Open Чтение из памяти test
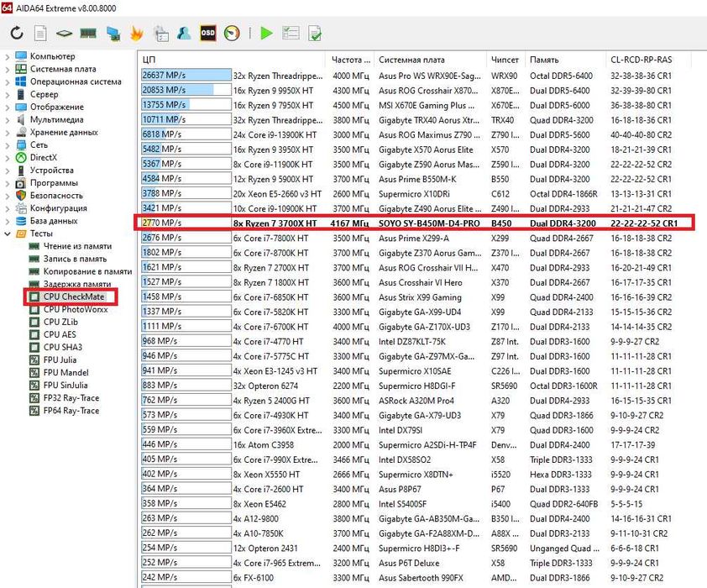 point(77,246)
